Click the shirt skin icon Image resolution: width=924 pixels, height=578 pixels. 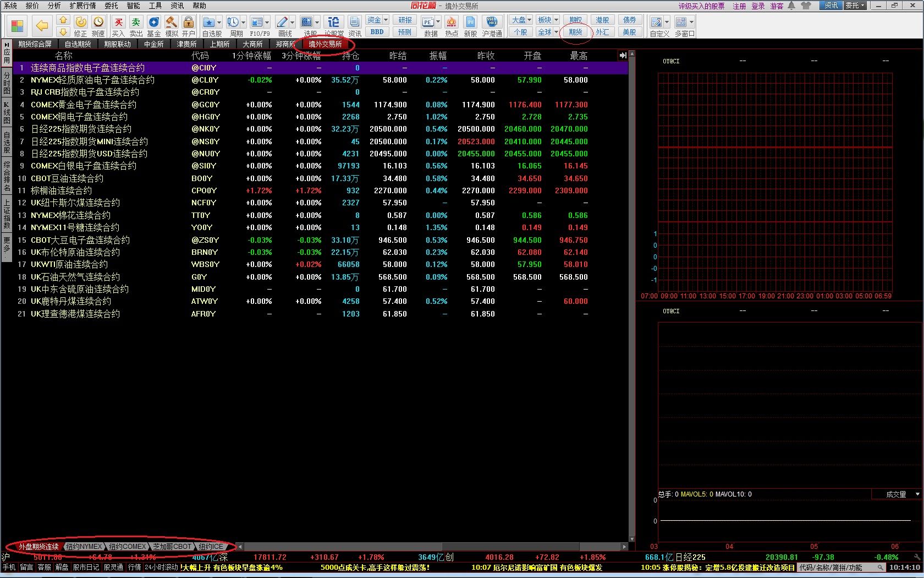tap(806, 6)
